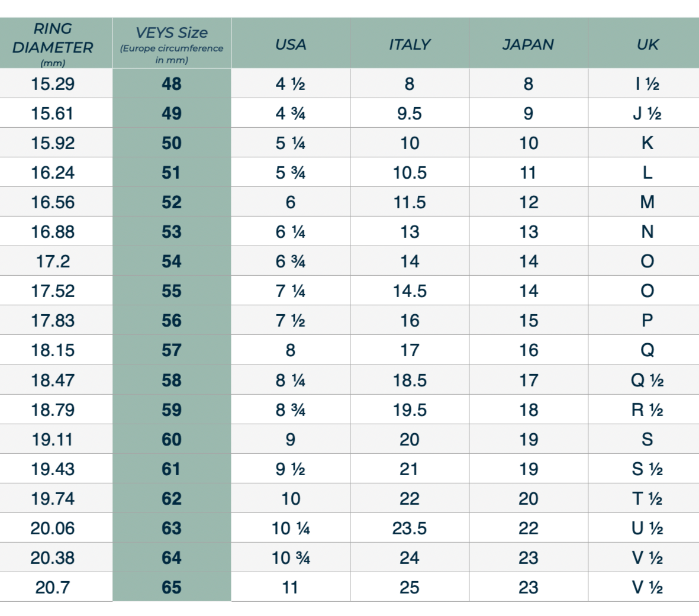The width and height of the screenshot is (699, 616).
Task: Select the USA size 4 ½ cell
Action: click(291, 84)
